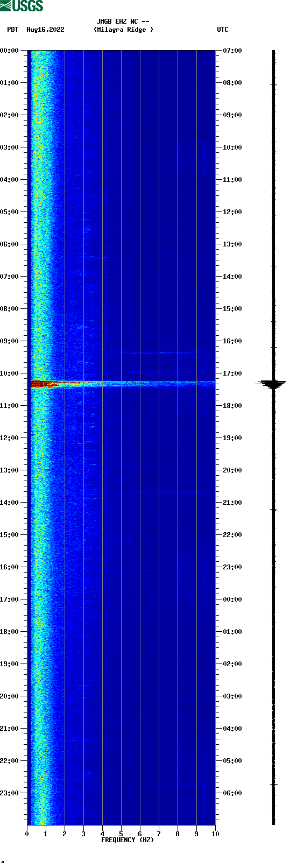
Task: Click the 00:00 UTC time label
Action: (x=232, y=599)
